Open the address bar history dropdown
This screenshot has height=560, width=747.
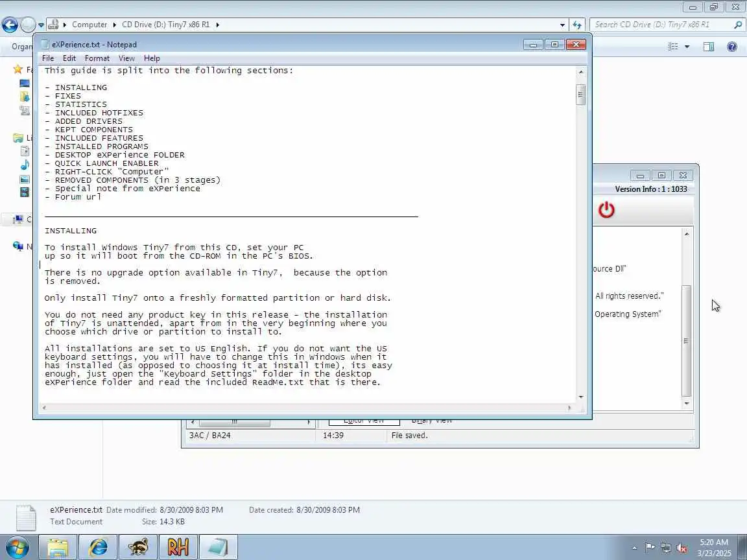[563, 25]
